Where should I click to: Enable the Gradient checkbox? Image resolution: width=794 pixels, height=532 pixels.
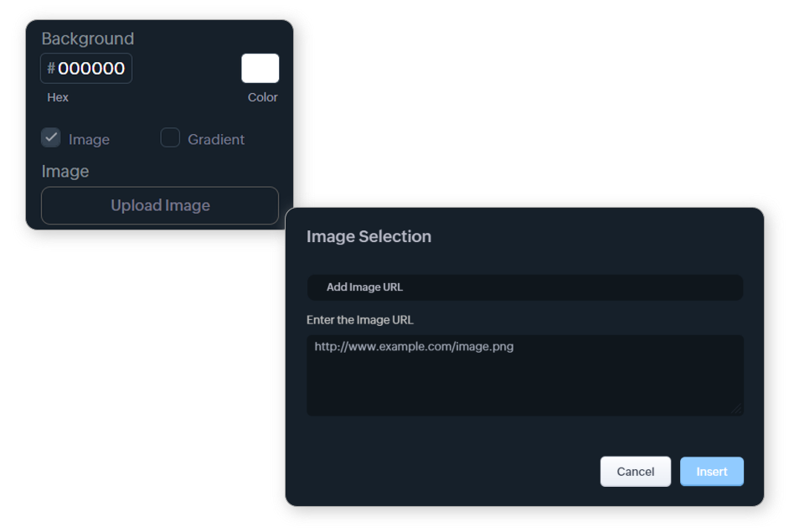click(170, 138)
